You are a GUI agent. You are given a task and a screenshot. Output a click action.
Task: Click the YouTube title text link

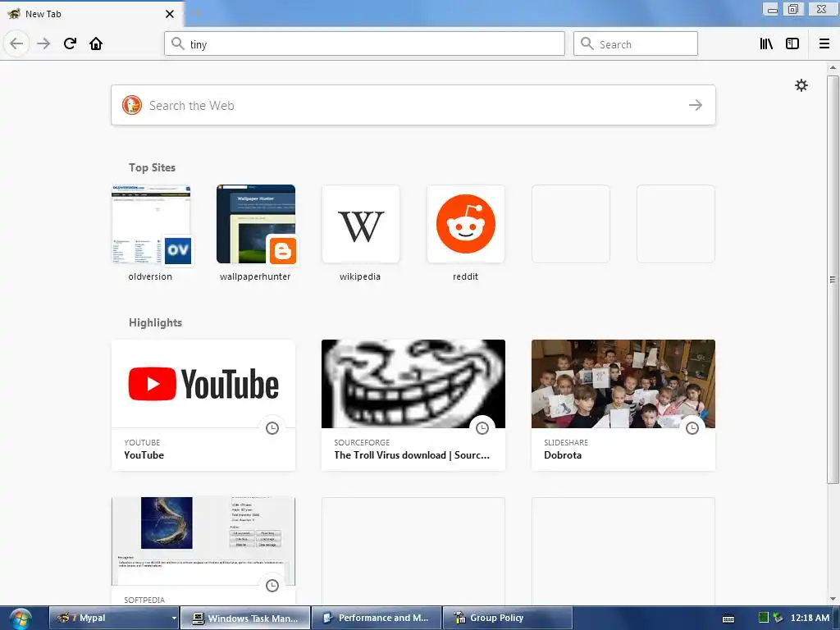[144, 454]
